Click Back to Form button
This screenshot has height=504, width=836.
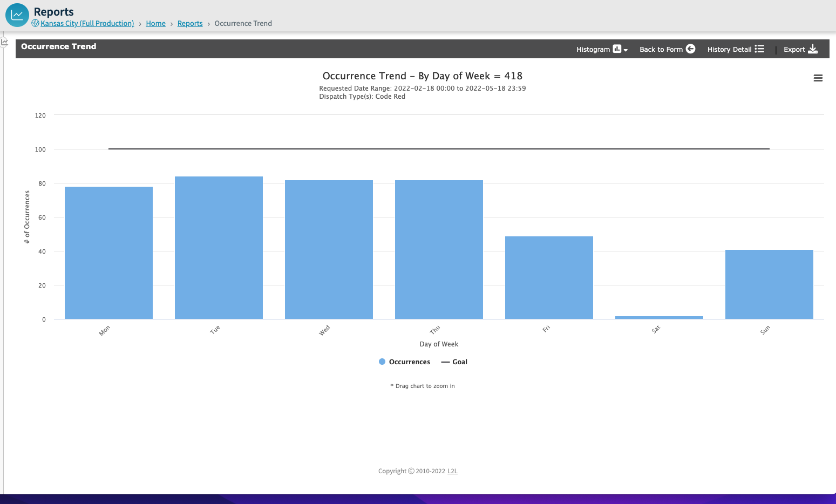tap(667, 49)
